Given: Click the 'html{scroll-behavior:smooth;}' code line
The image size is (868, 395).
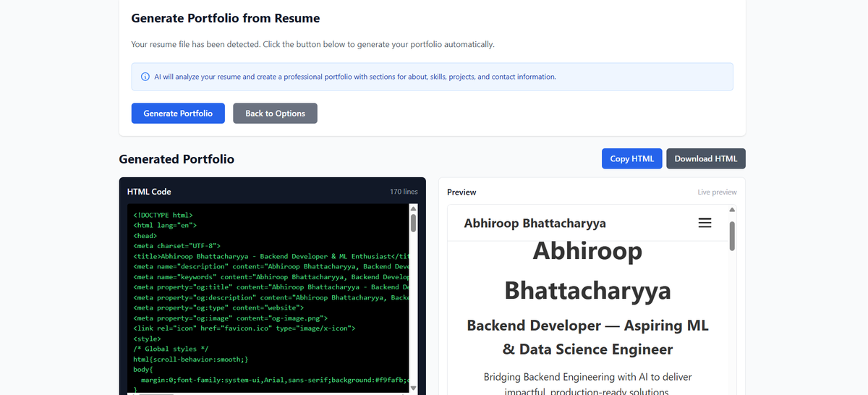Looking at the screenshot, I should tap(191, 359).
